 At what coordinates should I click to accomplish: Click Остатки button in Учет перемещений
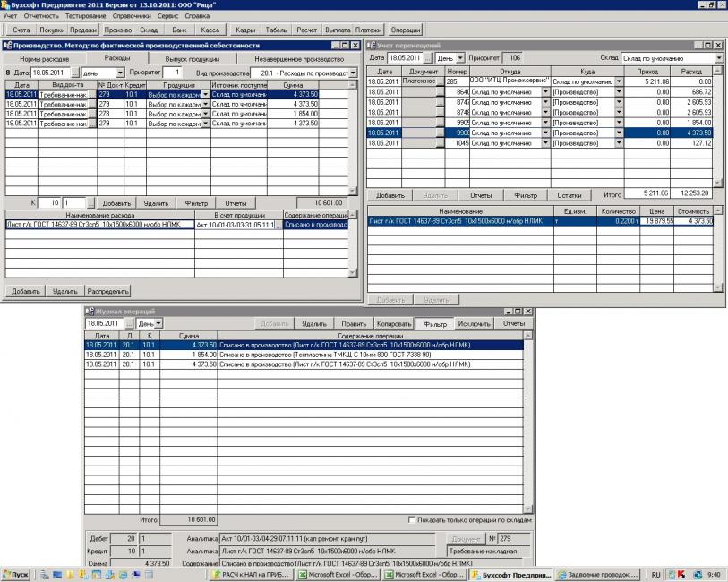click(571, 194)
